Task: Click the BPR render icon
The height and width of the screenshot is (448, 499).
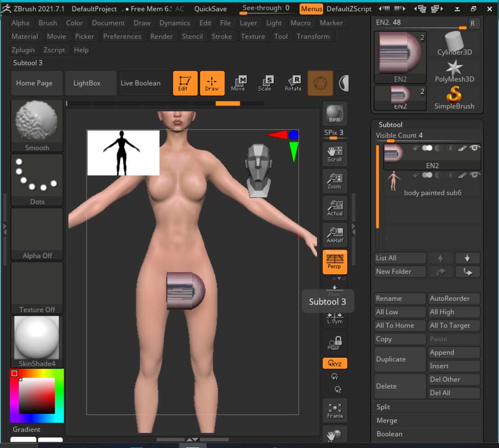Action: 335,114
